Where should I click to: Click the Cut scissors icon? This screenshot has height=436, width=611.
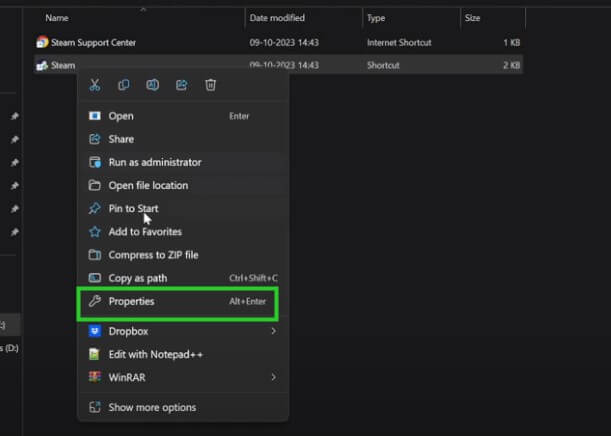[x=95, y=86]
